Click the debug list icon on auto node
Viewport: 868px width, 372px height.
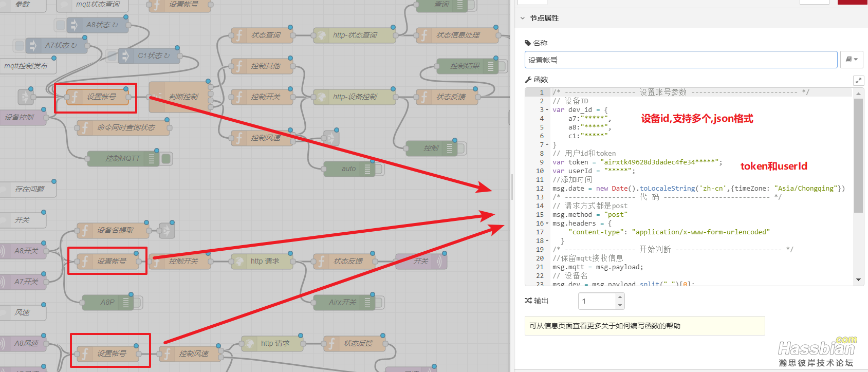367,169
